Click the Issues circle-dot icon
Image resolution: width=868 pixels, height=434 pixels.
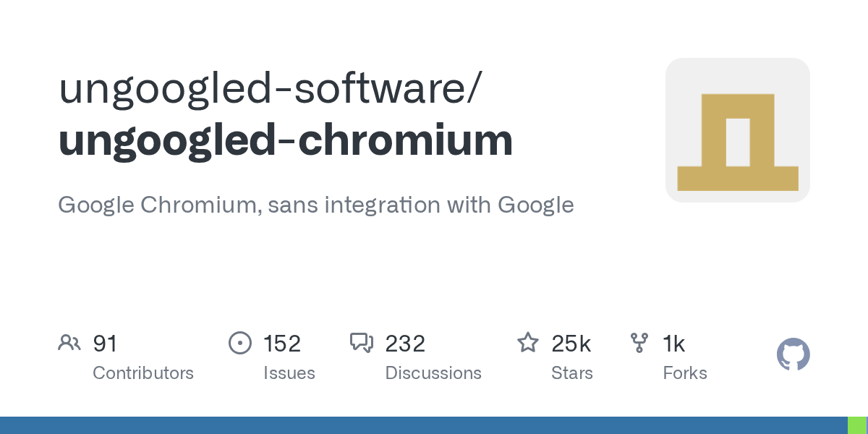239,343
